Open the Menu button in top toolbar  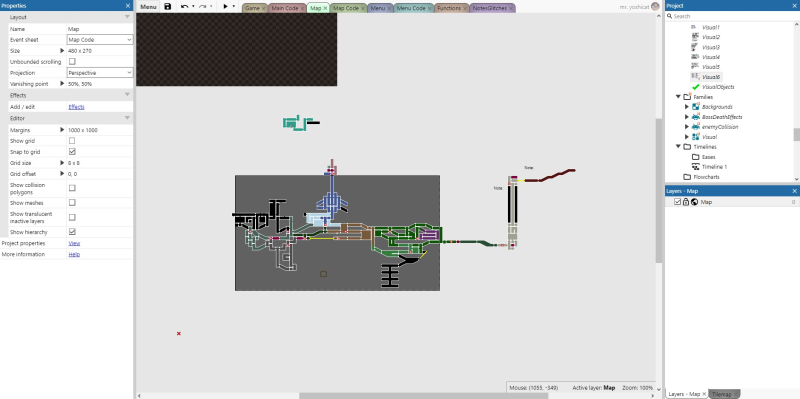[148, 7]
